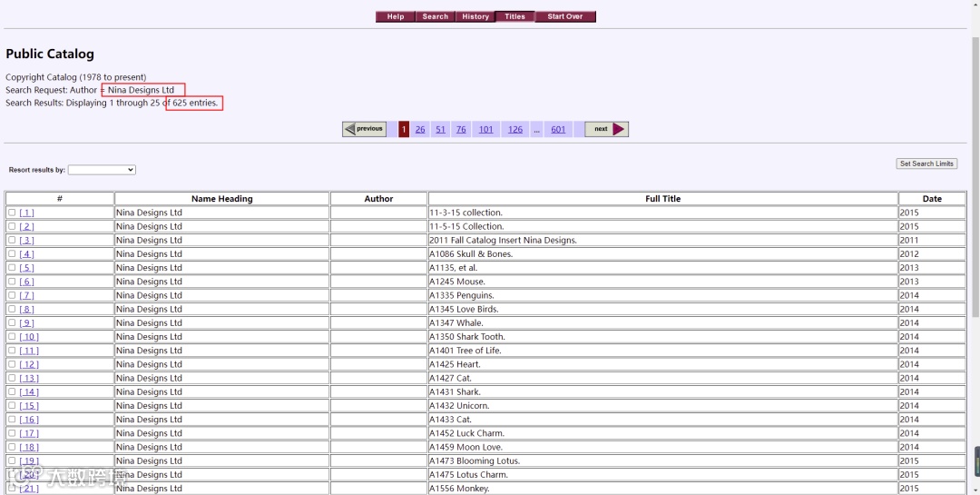Open the search History tab
Screen dimensions: 980x495
(475, 17)
